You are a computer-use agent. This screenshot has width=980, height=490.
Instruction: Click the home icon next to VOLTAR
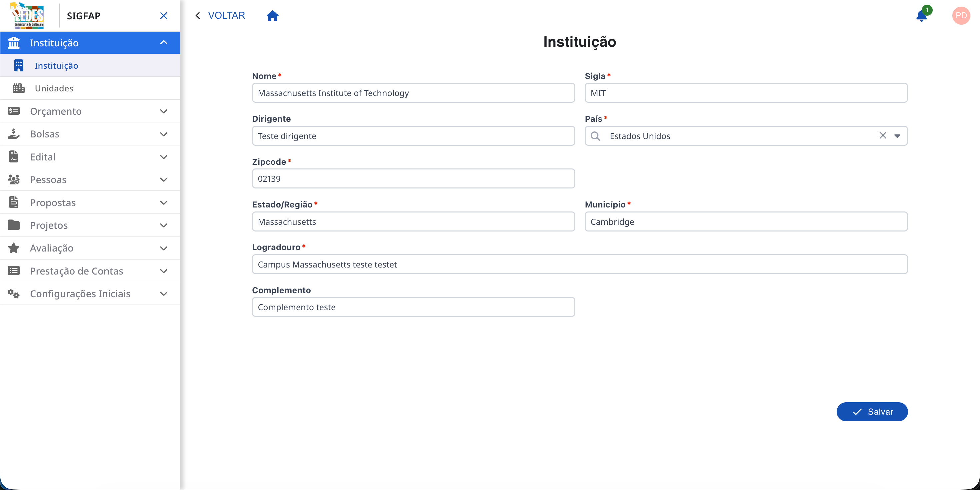tap(272, 16)
